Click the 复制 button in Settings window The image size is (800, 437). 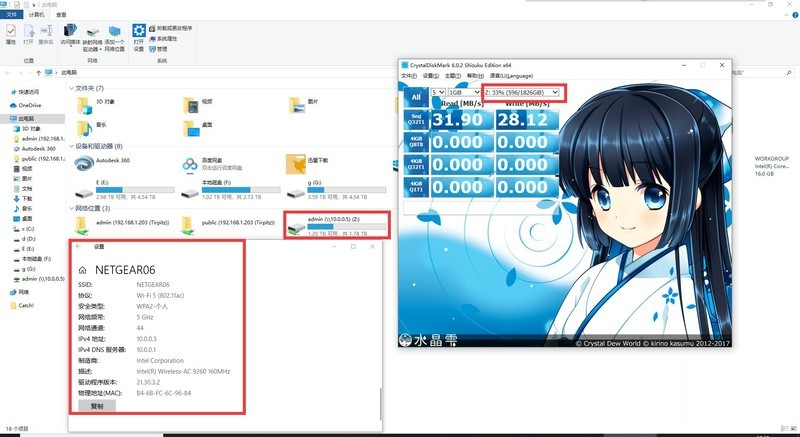pyautogui.click(x=97, y=406)
